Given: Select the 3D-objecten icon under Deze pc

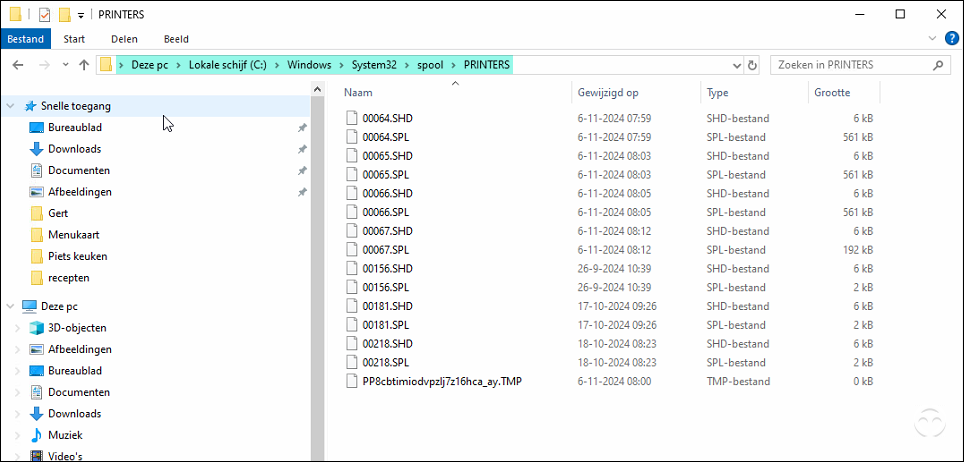Looking at the screenshot, I should (x=37, y=328).
